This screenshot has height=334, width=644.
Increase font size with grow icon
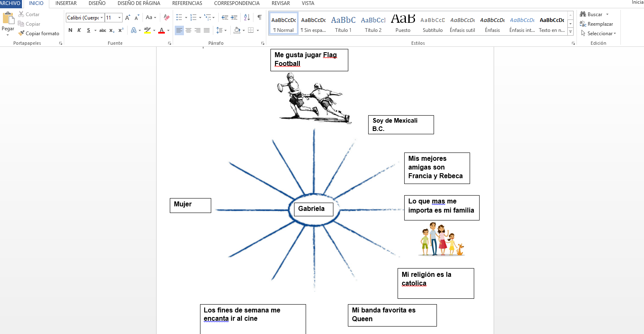pos(128,18)
